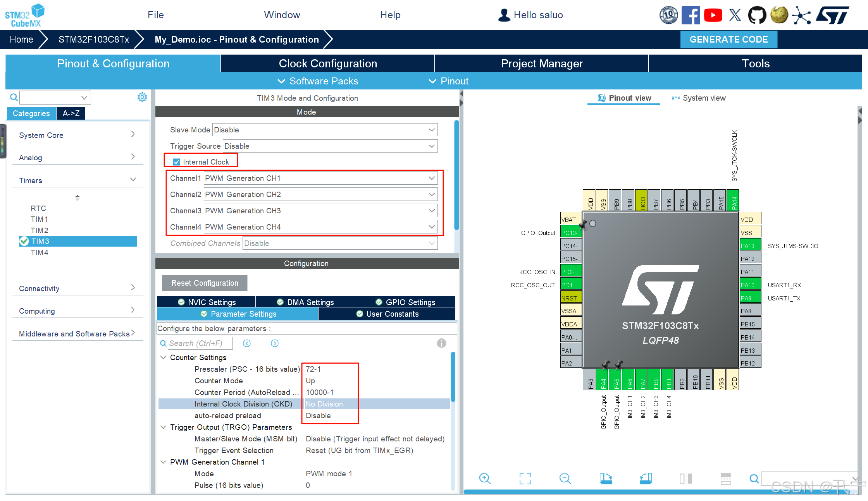Viewport: 868px width, 501px height.
Task: Open the GitHub page icon
Action: [x=757, y=15]
